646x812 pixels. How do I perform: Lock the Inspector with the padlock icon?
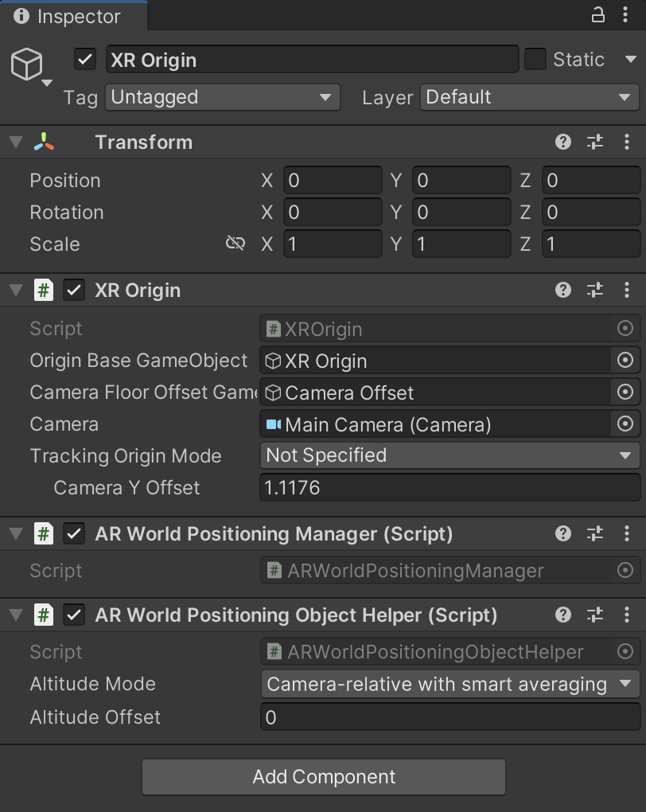597,14
